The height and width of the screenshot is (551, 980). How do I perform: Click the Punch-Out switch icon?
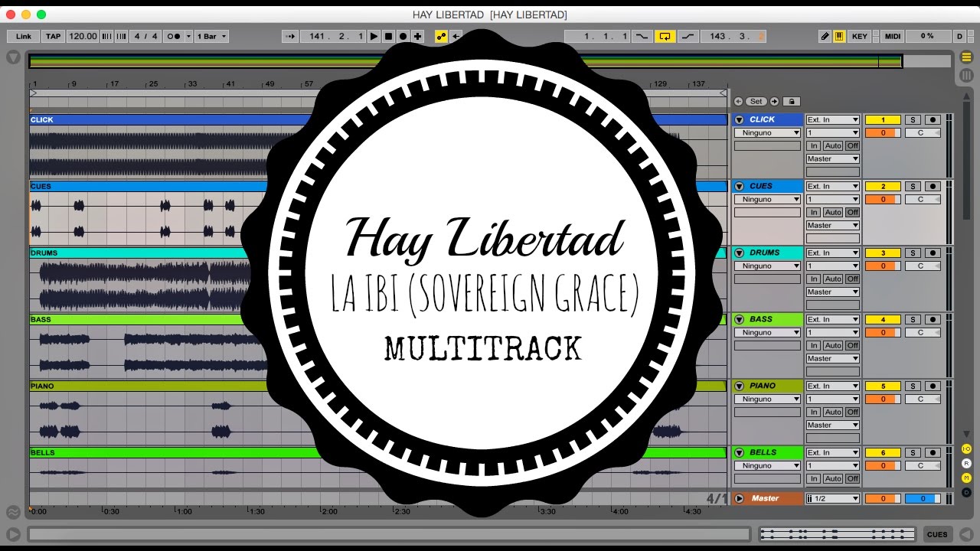(x=688, y=36)
